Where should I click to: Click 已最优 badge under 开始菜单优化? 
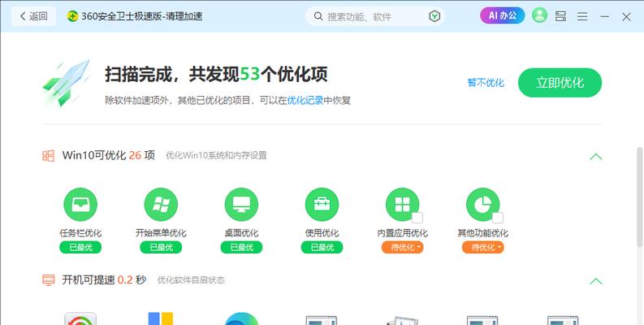pyautogui.click(x=161, y=247)
